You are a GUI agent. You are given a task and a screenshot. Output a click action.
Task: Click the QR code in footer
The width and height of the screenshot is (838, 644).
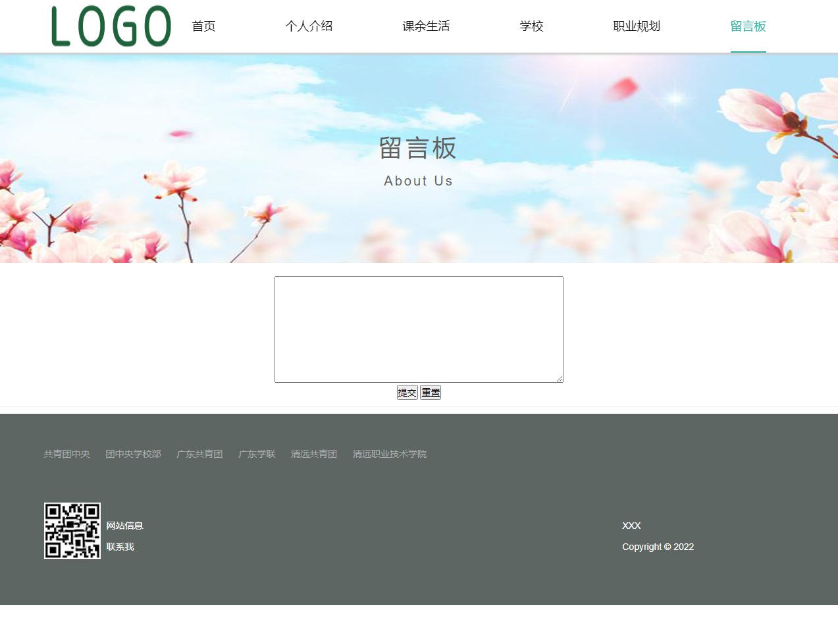click(72, 531)
